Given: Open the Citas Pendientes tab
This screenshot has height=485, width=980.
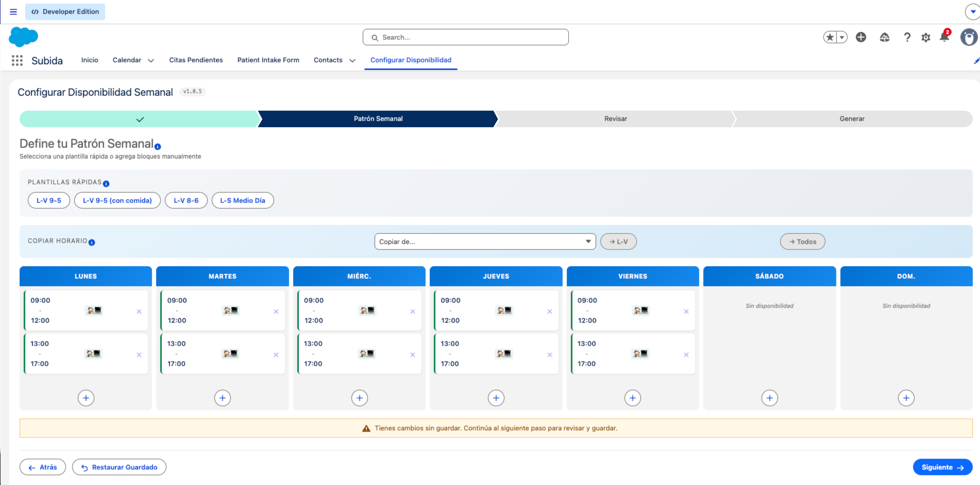Looking at the screenshot, I should (196, 60).
